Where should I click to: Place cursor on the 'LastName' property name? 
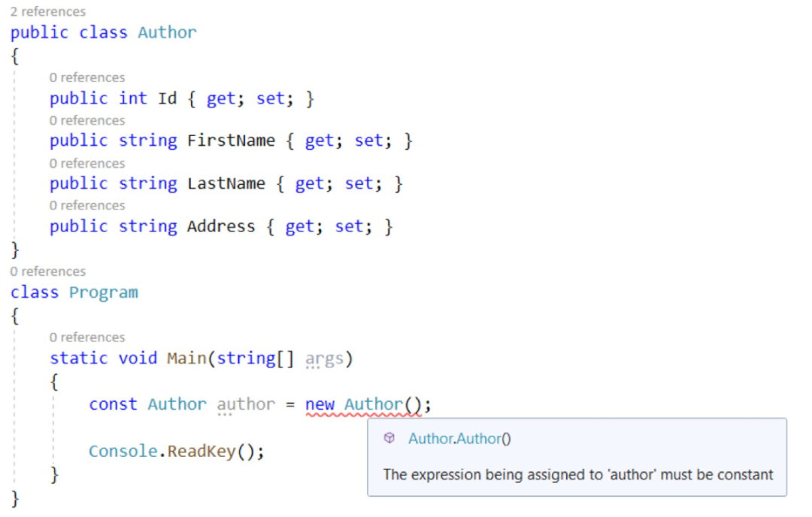[226, 183]
